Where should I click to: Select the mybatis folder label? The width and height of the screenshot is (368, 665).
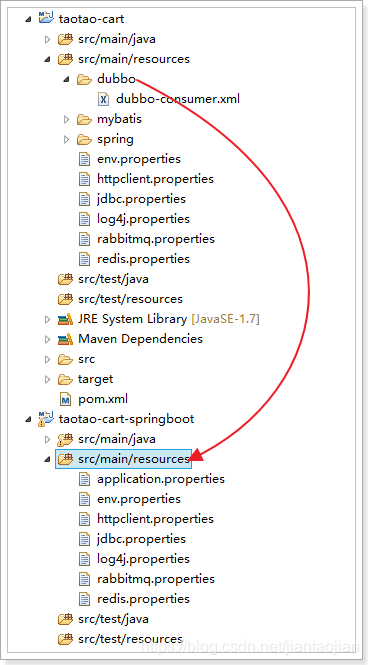119,119
